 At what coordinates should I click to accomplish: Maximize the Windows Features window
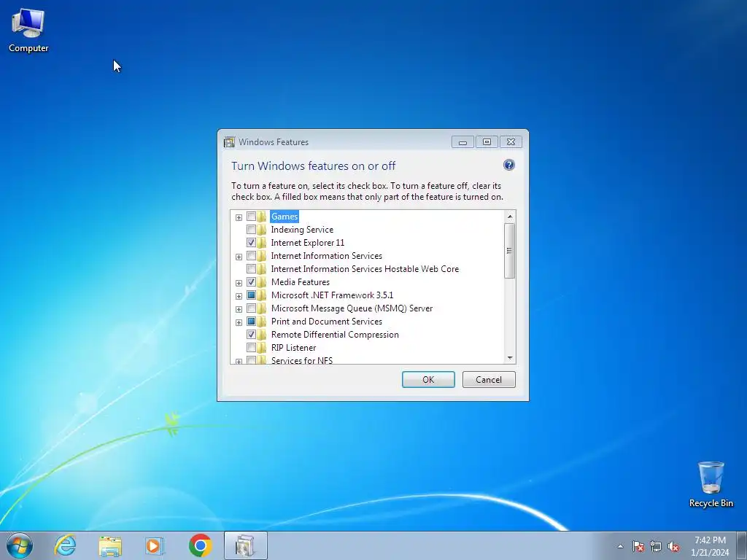487,142
